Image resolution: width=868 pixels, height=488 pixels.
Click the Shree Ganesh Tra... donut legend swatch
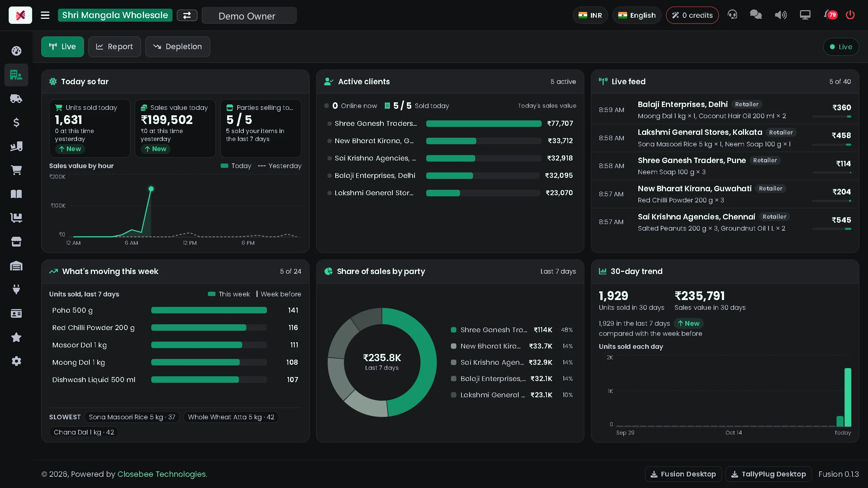454,330
